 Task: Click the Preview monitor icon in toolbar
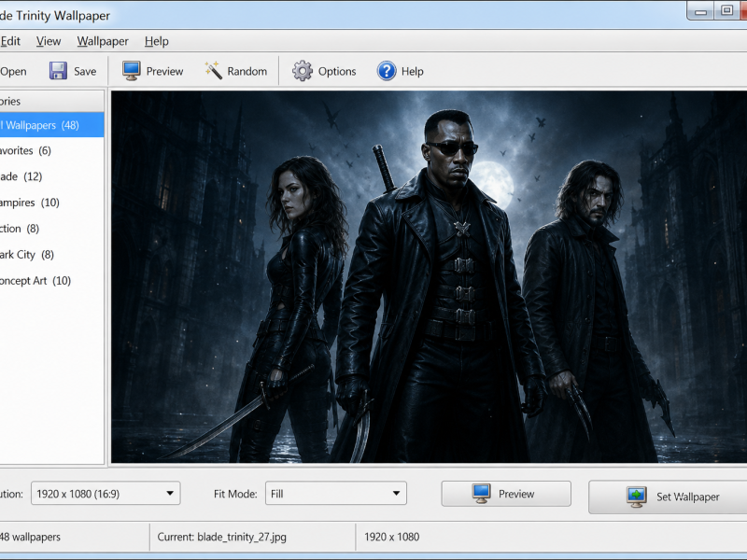(131, 71)
